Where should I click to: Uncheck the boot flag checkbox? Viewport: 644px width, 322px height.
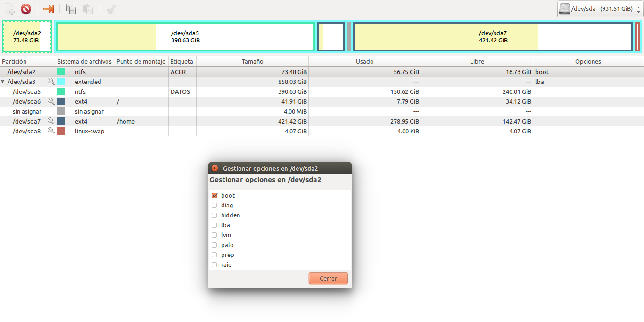pyautogui.click(x=215, y=195)
